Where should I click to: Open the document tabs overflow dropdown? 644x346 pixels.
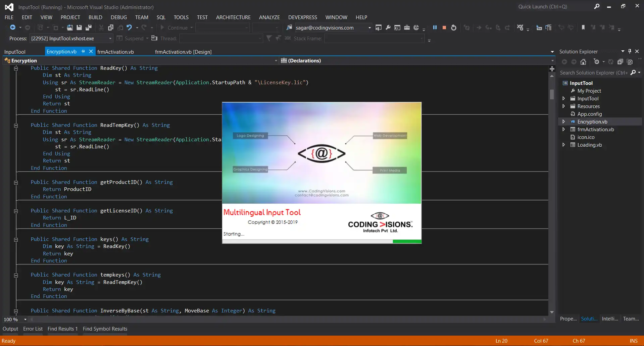click(552, 52)
